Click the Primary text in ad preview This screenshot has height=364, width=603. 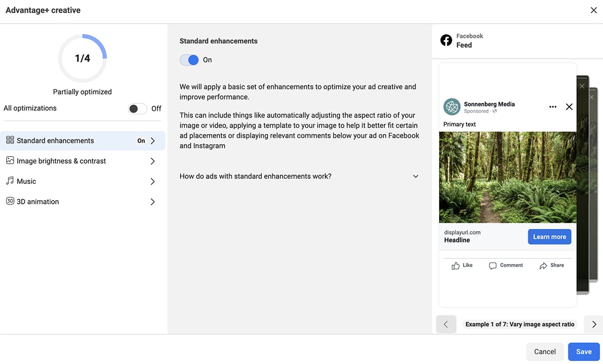point(459,124)
